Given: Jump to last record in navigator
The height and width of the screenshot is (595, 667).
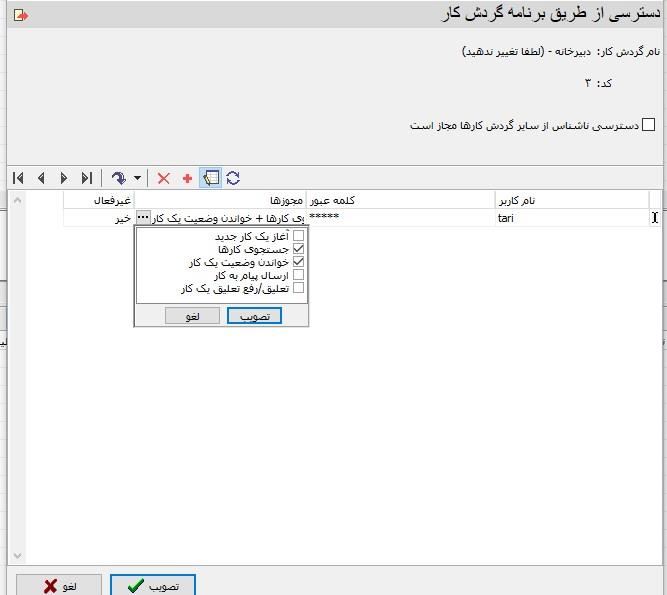Looking at the screenshot, I should point(87,178).
